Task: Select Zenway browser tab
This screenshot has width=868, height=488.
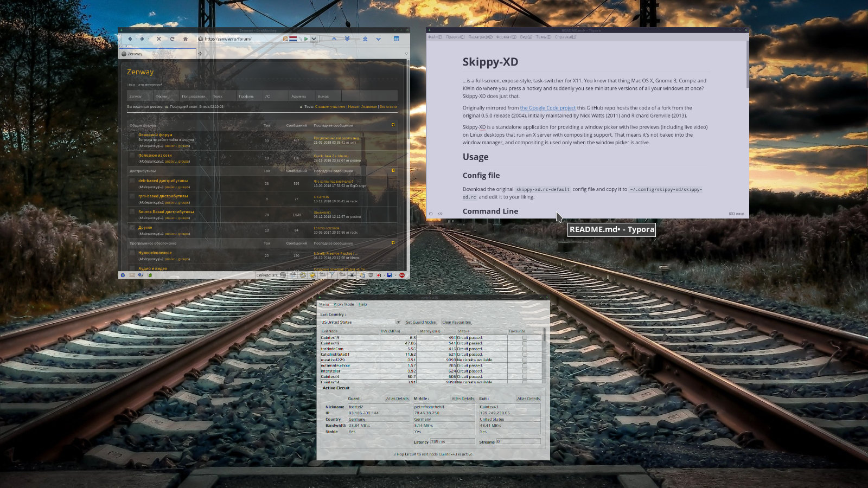Action: click(x=158, y=54)
